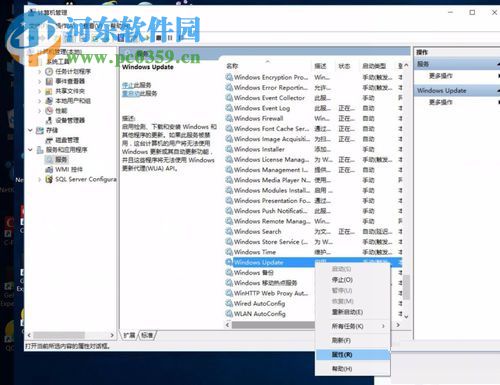Image resolution: width=500 pixels, height=385 pixels.
Task: Click 更多操作 under 服务 in Actions pane
Action: coord(441,76)
